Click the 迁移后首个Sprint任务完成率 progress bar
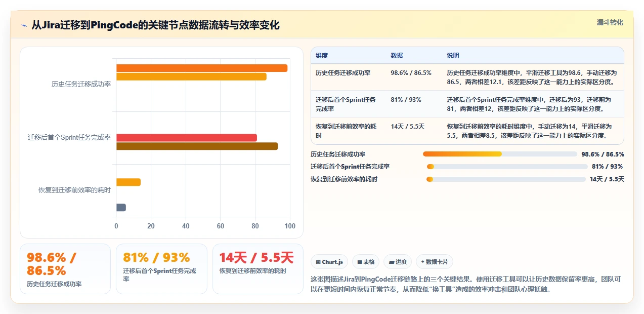Viewport: 644px width, 314px height. [506, 166]
